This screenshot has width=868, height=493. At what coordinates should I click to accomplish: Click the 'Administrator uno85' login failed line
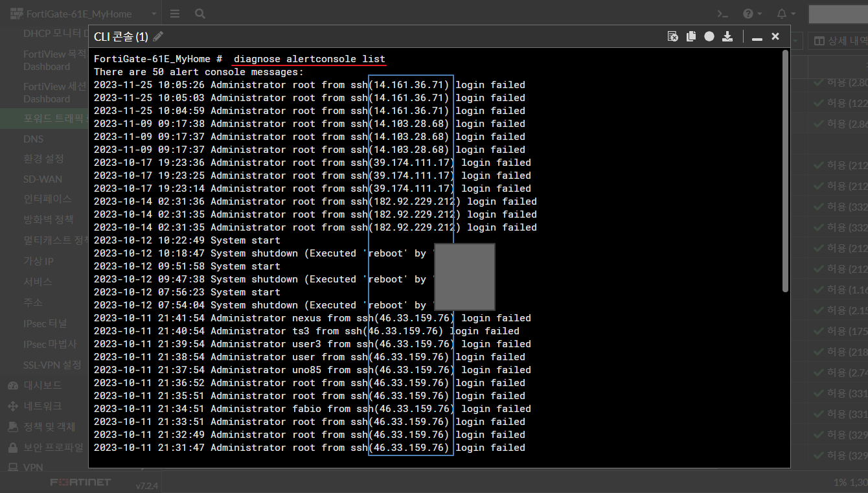[x=312, y=370]
